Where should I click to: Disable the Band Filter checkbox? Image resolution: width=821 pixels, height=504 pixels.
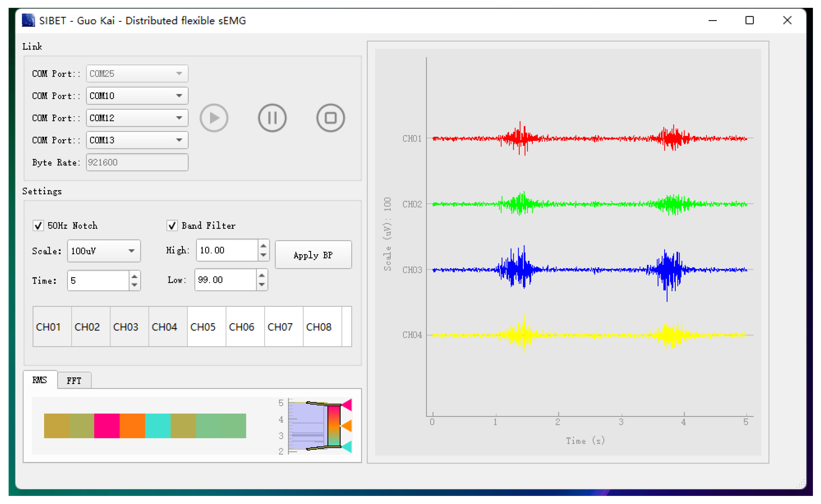pos(172,226)
